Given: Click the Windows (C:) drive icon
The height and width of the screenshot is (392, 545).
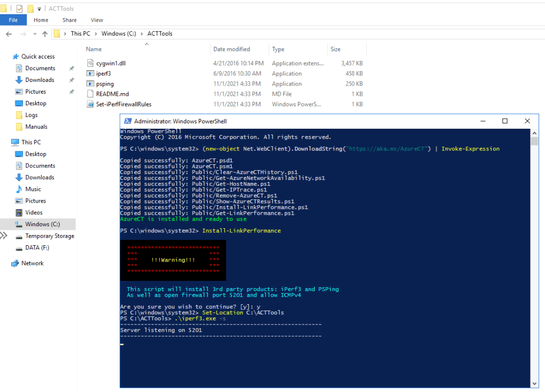Looking at the screenshot, I should pos(19,224).
